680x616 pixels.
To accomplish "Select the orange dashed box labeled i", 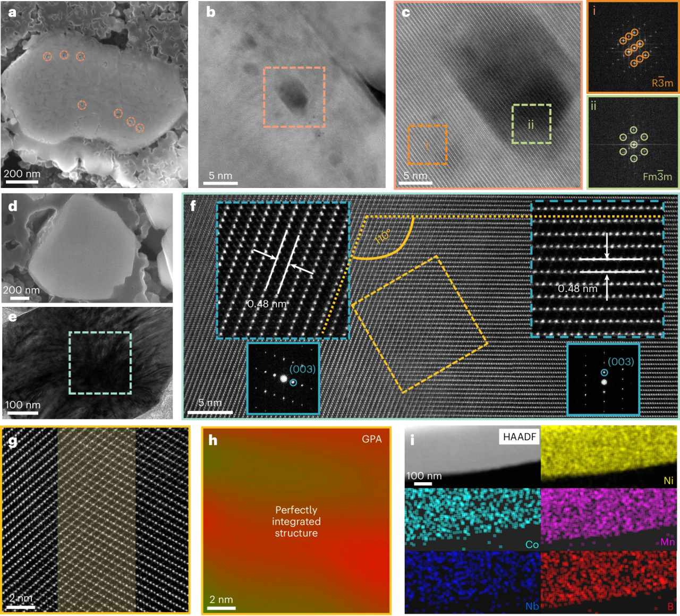I will [x=427, y=144].
